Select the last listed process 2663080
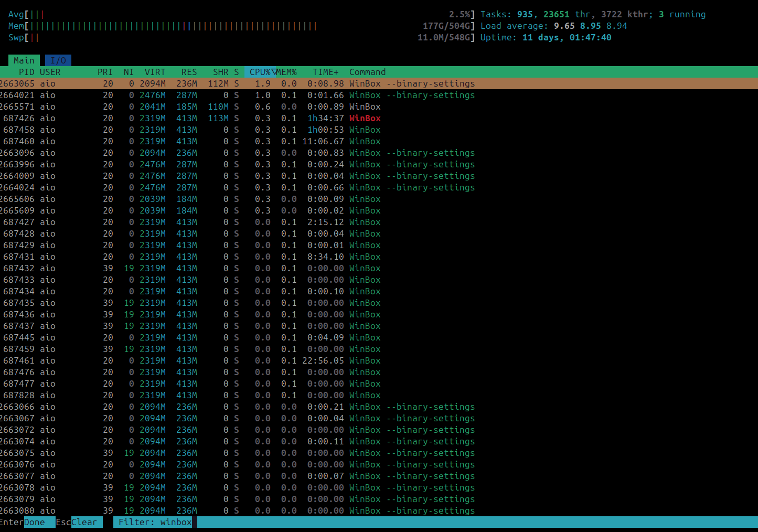This screenshot has width=758, height=532. click(x=379, y=510)
